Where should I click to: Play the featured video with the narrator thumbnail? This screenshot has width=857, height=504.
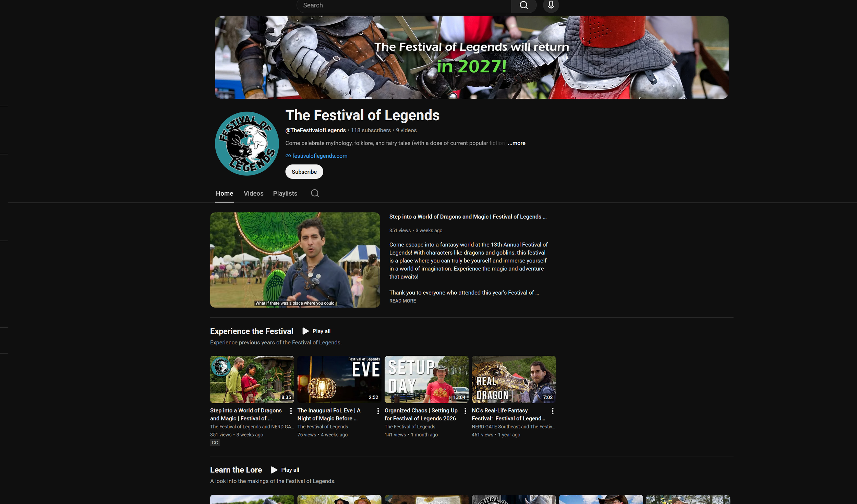tap(295, 260)
